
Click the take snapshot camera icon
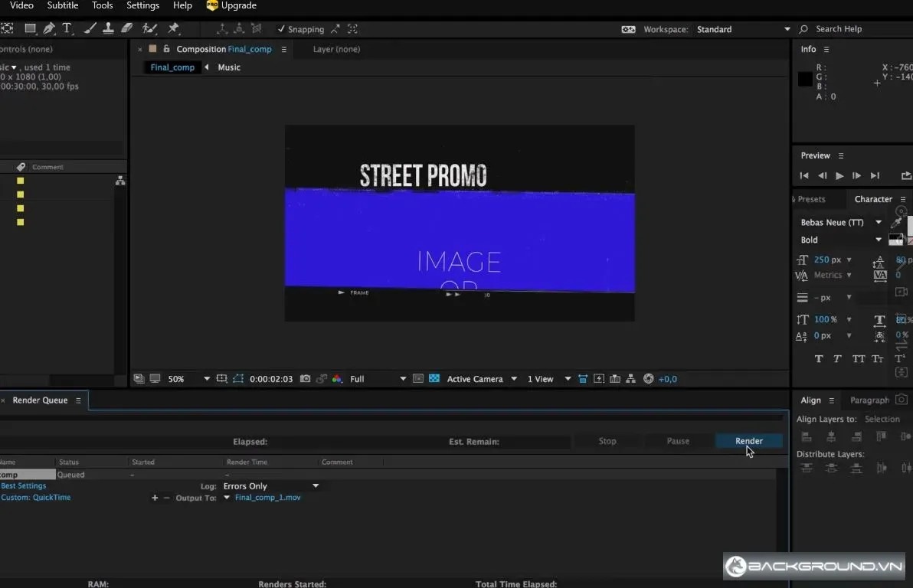click(305, 378)
